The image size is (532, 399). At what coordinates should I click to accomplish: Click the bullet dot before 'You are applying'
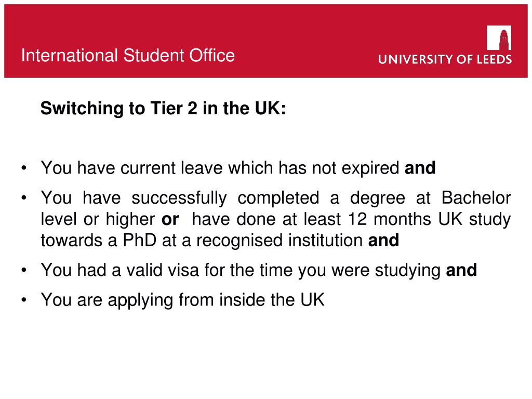24,300
